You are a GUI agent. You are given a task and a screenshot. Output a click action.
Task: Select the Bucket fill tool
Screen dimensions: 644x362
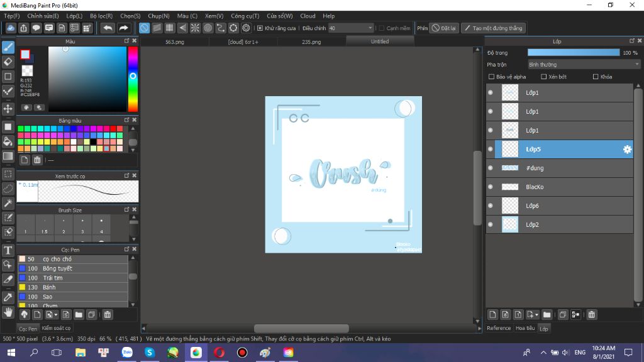point(8,141)
